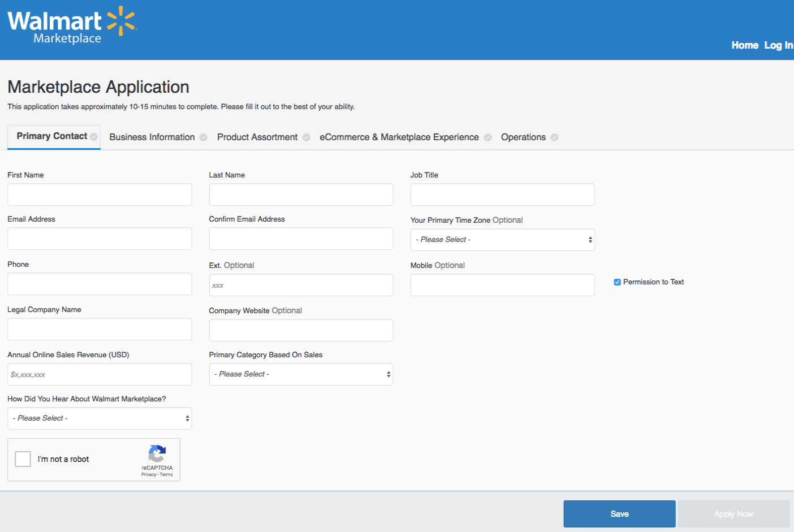Click the Primary Contact tab status checkmark
Image resolution: width=794 pixels, height=532 pixels.
click(94, 137)
